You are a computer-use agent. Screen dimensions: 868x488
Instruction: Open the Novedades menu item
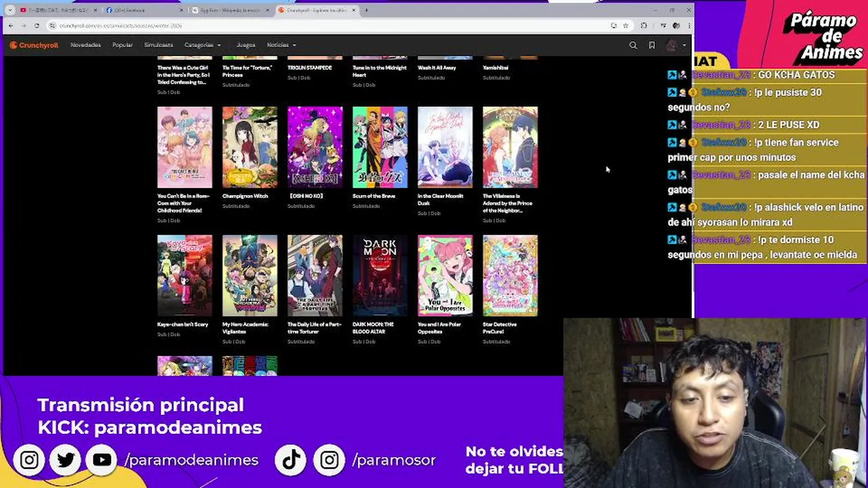point(85,45)
